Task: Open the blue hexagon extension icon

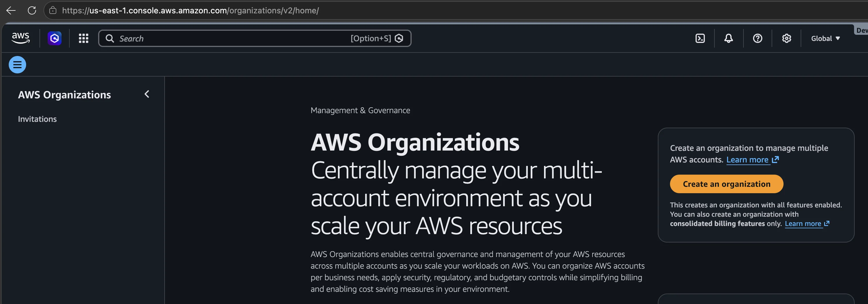Action: coord(55,38)
